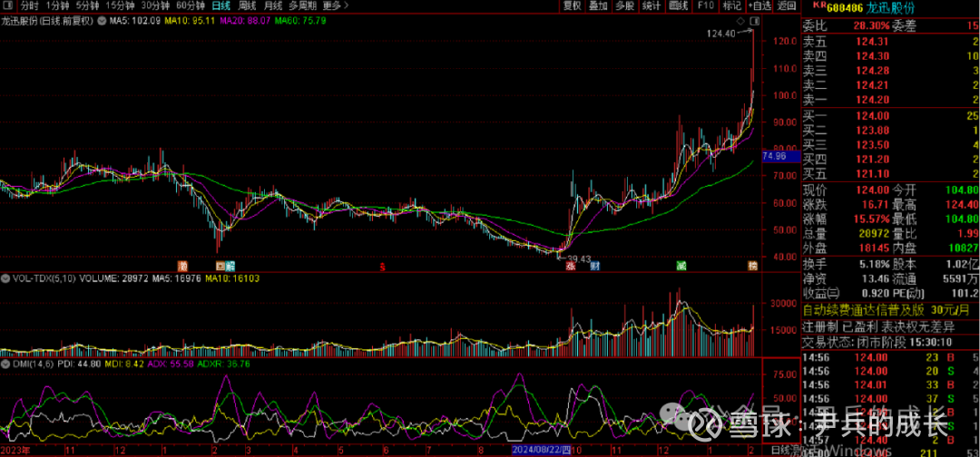The width and height of the screenshot is (980, 457).
Task: Open the 多周期 multi-period view
Action: [302, 6]
